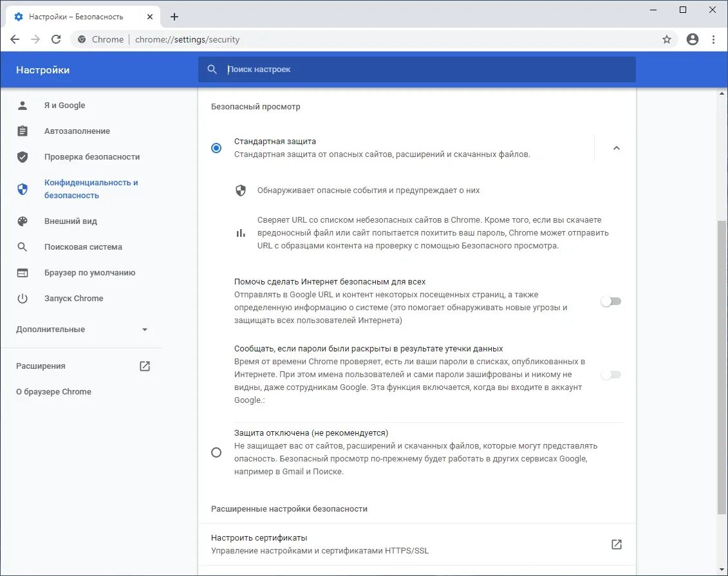Click the Дополнительные label in sidebar
The height and width of the screenshot is (576, 728).
tap(50, 330)
